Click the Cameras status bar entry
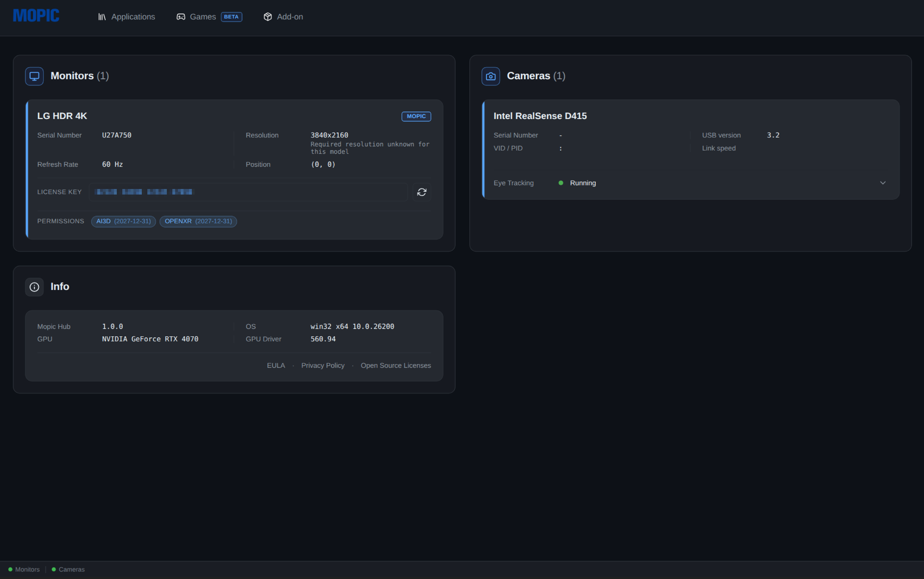This screenshot has height=579, width=924. pyautogui.click(x=68, y=569)
